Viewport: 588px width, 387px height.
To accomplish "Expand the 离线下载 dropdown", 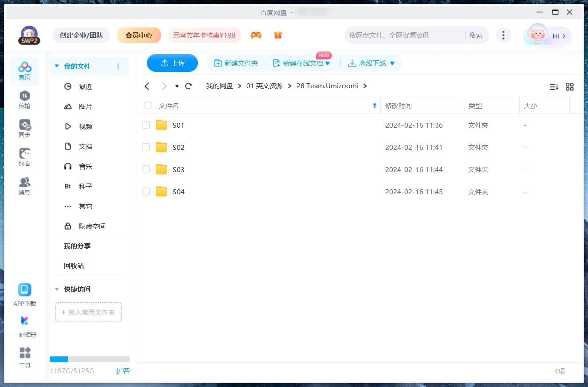I will pos(391,63).
